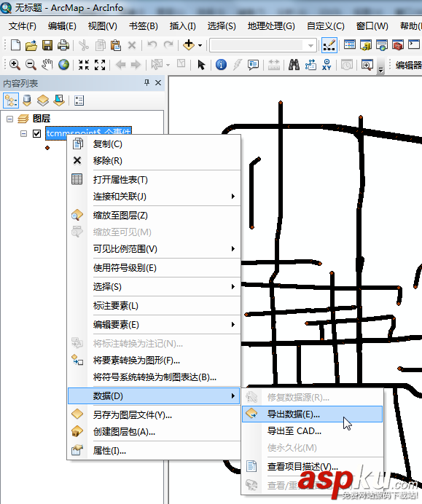
Task: Select the Select Elements arrow tool
Action: [x=201, y=65]
